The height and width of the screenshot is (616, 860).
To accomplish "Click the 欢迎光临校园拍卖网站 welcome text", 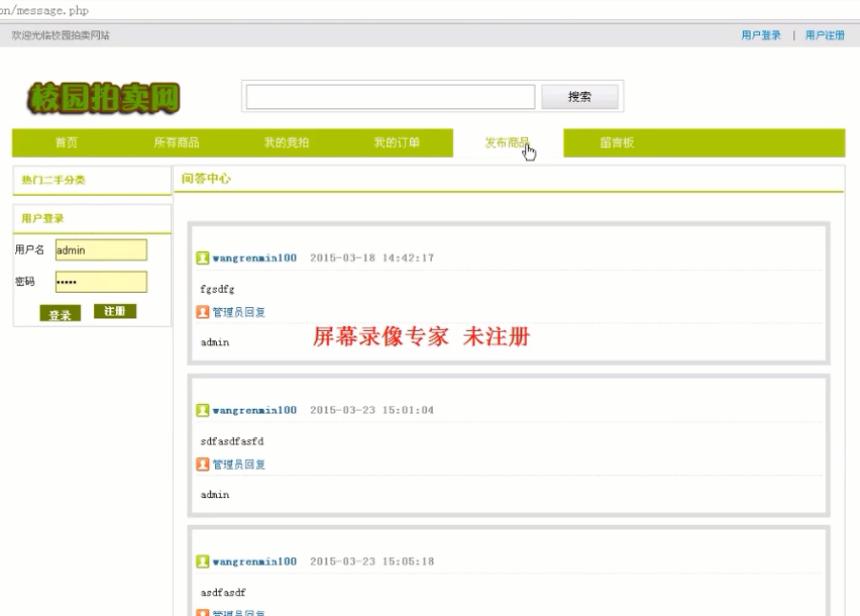I will click(x=60, y=35).
